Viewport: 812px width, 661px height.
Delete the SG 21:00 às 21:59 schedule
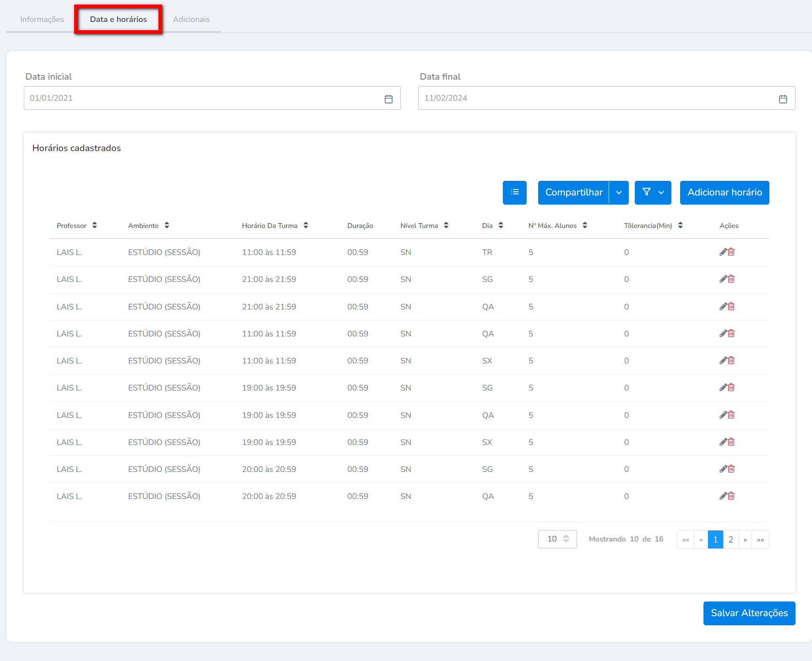click(x=731, y=279)
